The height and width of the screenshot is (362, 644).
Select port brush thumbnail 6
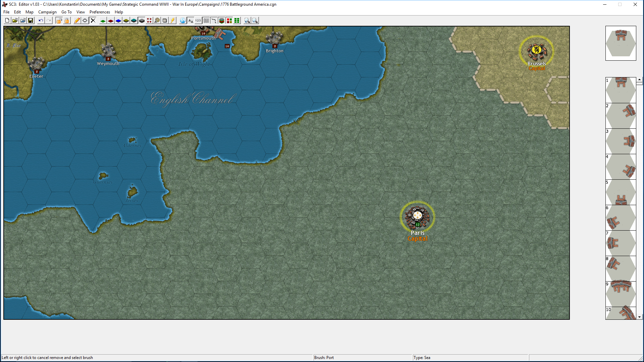pyautogui.click(x=621, y=218)
